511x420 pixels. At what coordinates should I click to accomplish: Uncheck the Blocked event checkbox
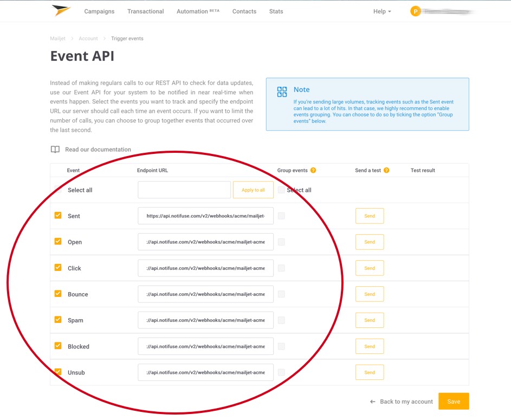point(57,346)
